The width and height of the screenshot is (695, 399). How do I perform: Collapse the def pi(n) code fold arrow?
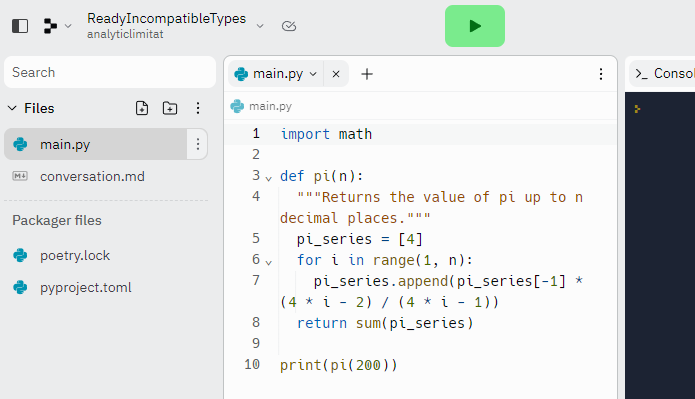pyautogui.click(x=269, y=178)
